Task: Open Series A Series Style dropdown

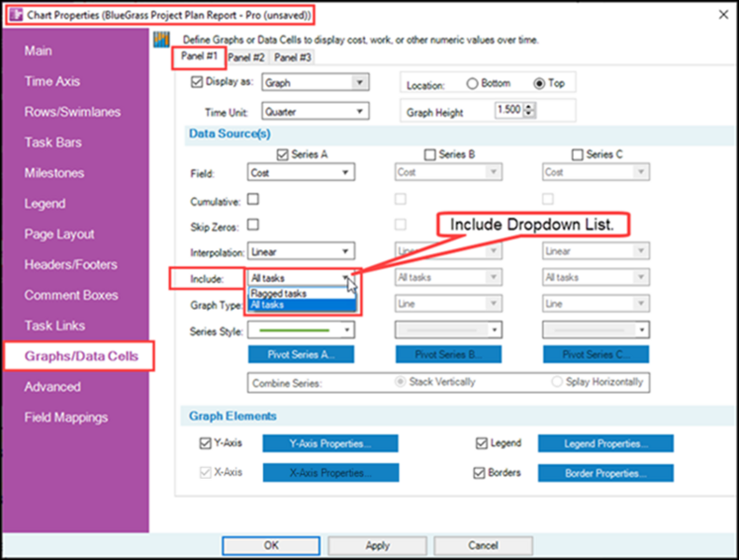Action: click(x=301, y=330)
